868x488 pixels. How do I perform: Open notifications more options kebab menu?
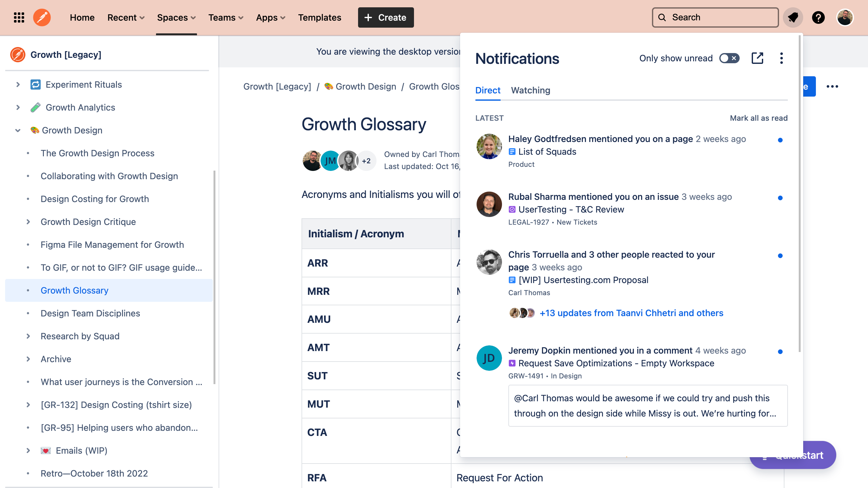781,58
